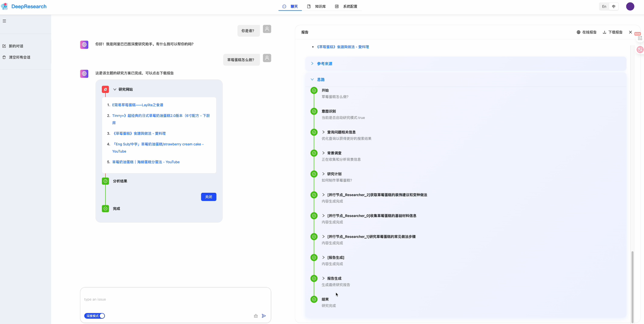The width and height of the screenshot is (644, 324).
Task: Click the DeepResearch logo icon
Action: 4,6
